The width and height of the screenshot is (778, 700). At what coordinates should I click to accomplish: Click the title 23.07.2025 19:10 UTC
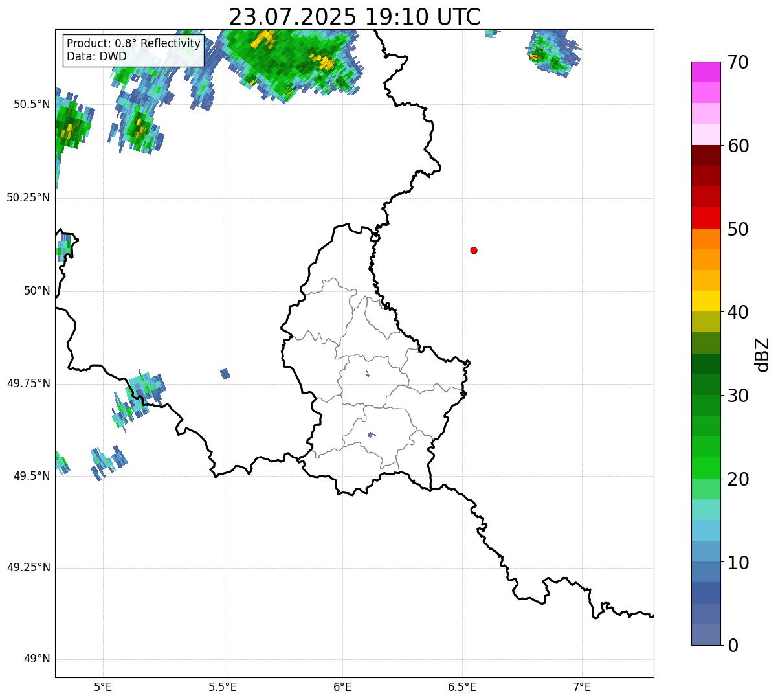click(355, 16)
